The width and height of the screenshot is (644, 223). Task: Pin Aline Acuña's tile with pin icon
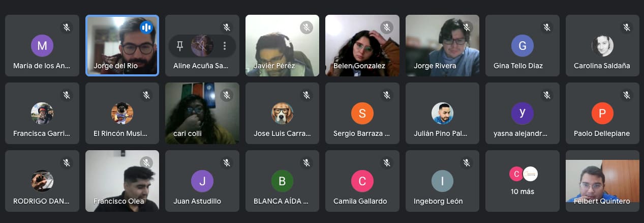point(179,46)
